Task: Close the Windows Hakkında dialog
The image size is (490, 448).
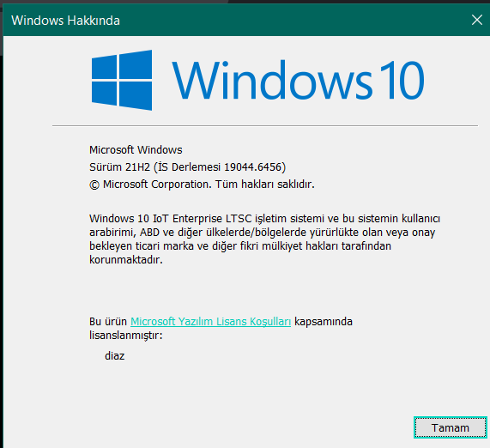Action: point(476,20)
